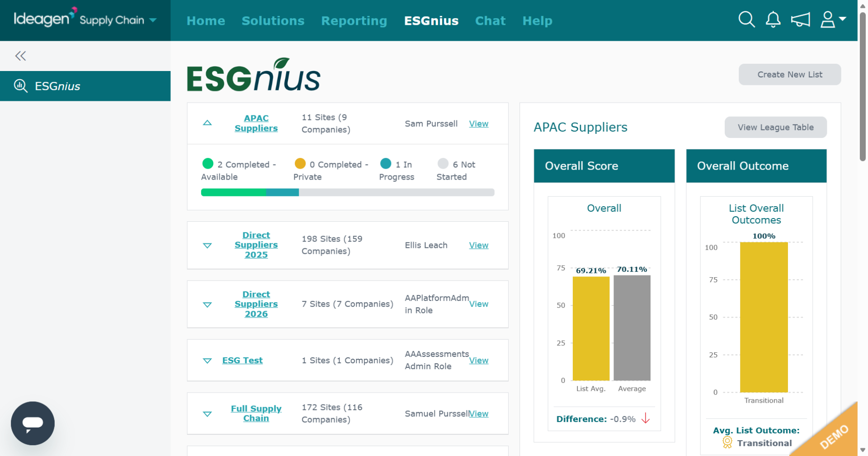Click the 'Sam Purssell' owner text
Viewport: 868px width, 456px height.
coord(431,123)
